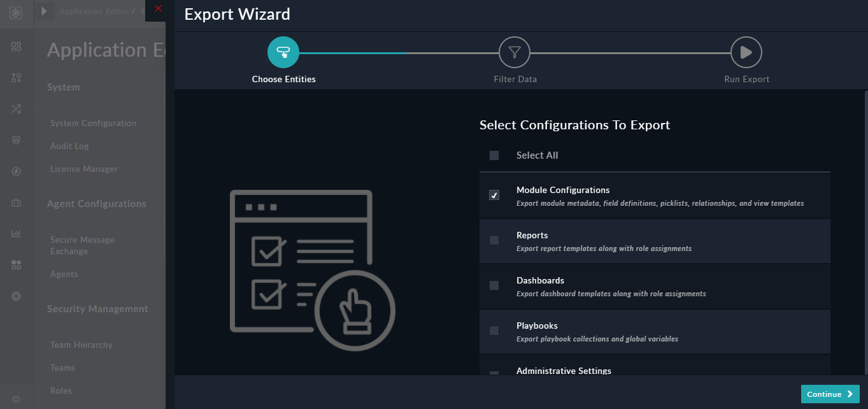This screenshot has width=868, height=409.
Task: Click the Choose Entities funnel step icon
Action: [x=283, y=52]
